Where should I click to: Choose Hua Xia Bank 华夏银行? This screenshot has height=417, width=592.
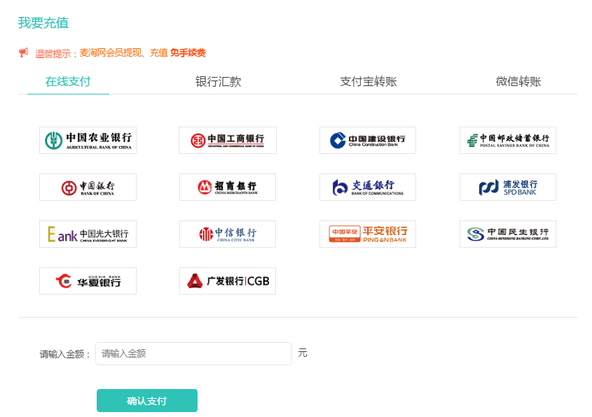tap(88, 281)
